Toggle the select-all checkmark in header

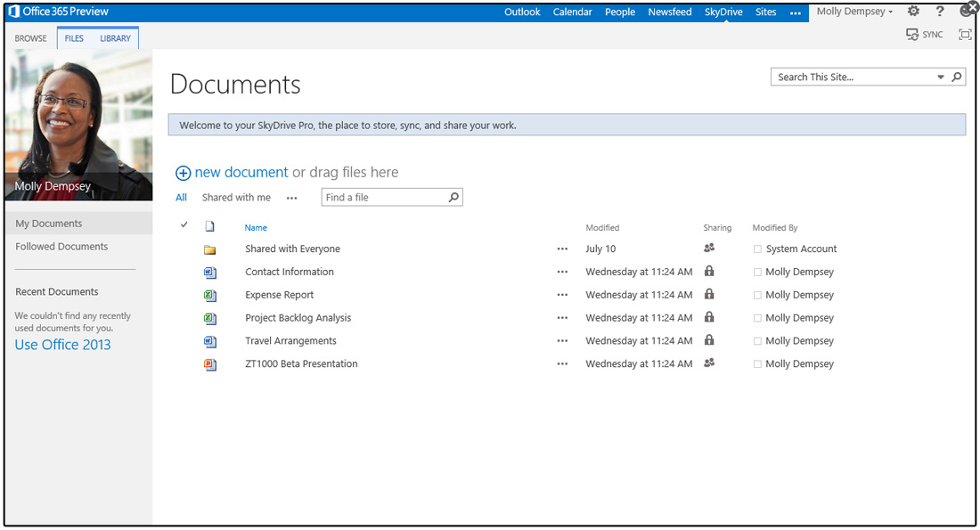184,224
